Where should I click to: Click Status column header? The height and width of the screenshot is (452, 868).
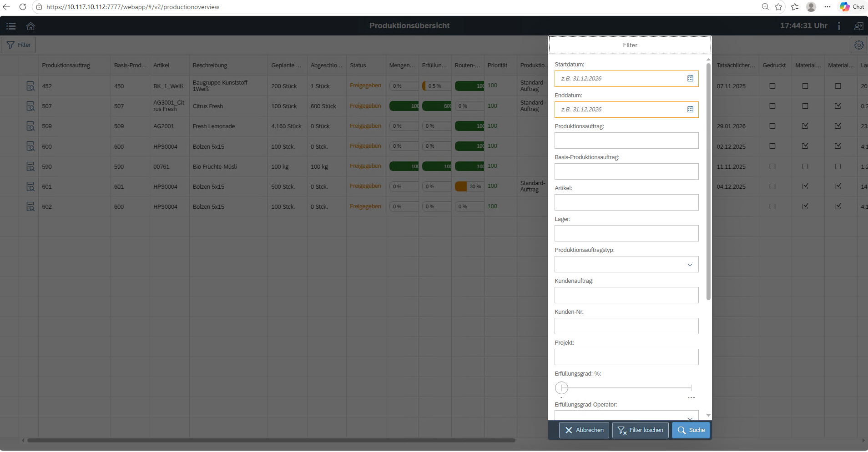(358, 65)
